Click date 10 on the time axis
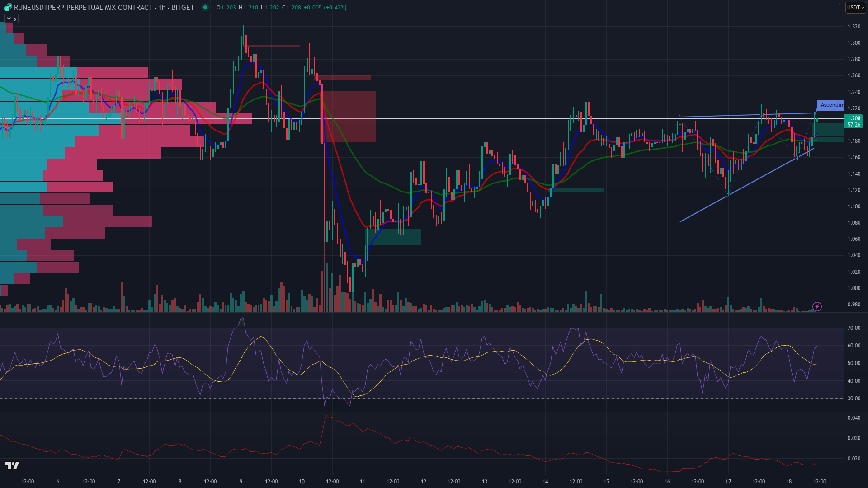This screenshot has width=868, height=488. coord(302,482)
